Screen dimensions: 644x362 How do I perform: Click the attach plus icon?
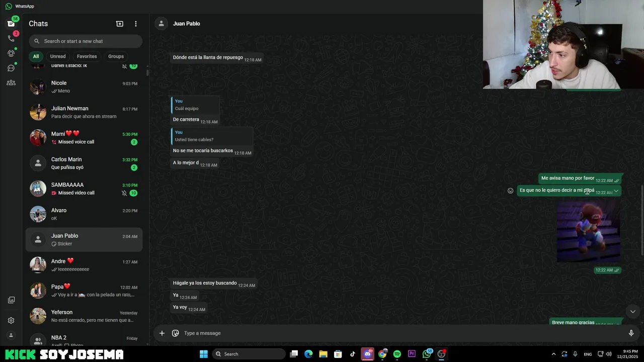162,333
